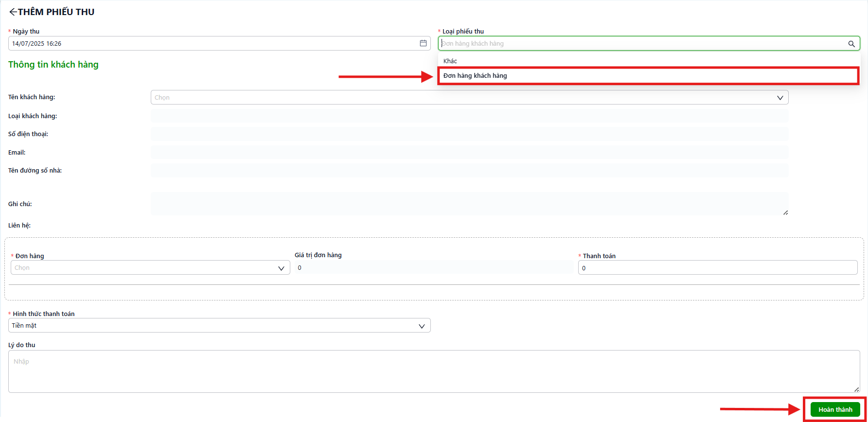Click the THÊM PHIẾU THU title
Screen dimensions: 868x422
(x=56, y=12)
